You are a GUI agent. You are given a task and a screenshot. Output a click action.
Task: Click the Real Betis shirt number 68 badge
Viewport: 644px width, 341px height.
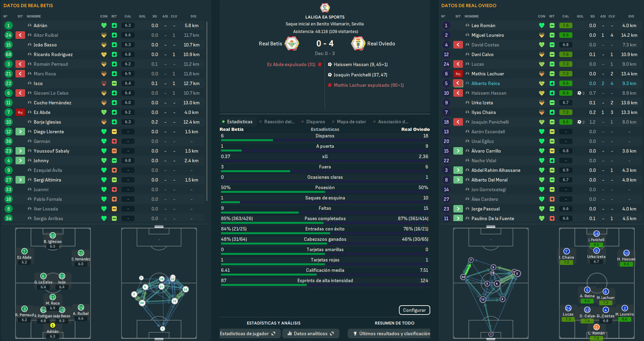(x=8, y=54)
